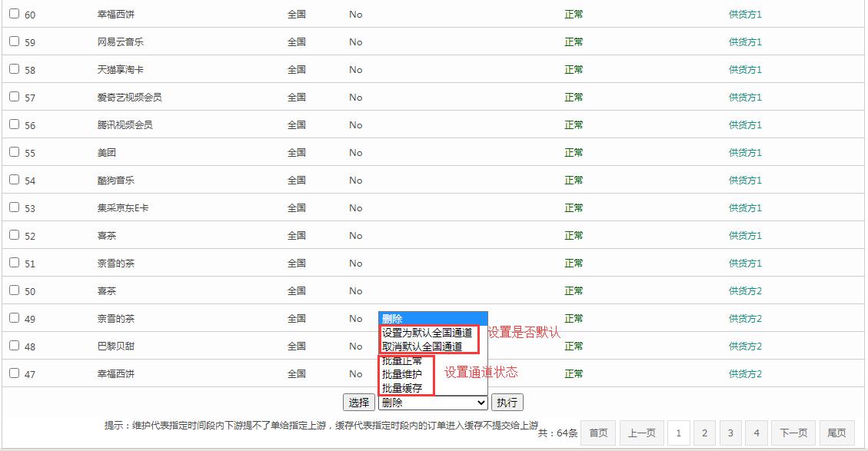Open page 1 in pagination
Viewport: 868px width, 451px height.
click(x=679, y=433)
